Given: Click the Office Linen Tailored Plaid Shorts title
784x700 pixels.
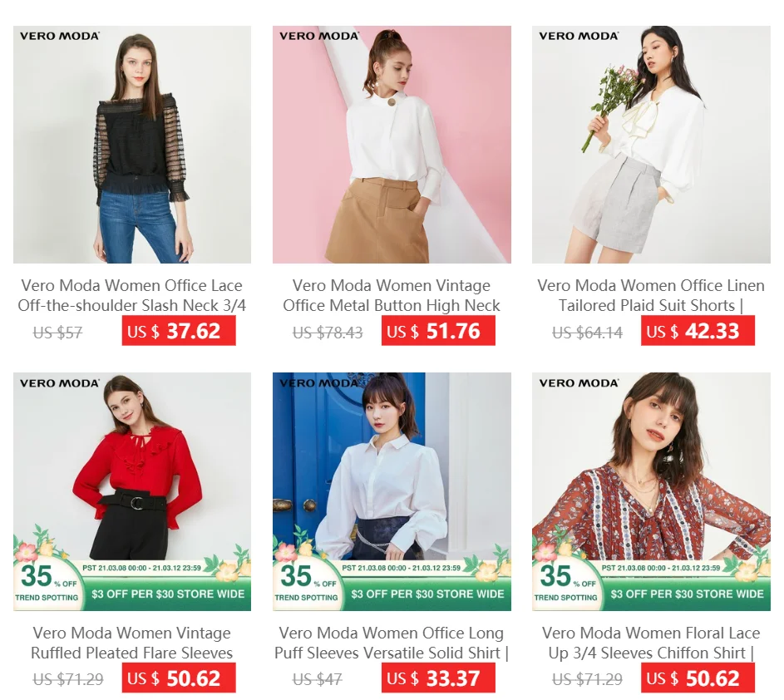Looking at the screenshot, I should 651,295.
